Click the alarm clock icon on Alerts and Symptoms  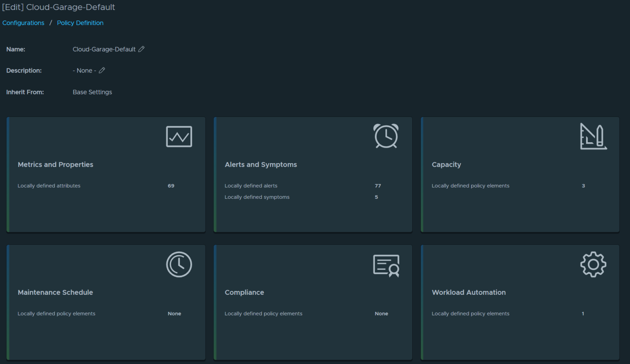click(x=386, y=136)
